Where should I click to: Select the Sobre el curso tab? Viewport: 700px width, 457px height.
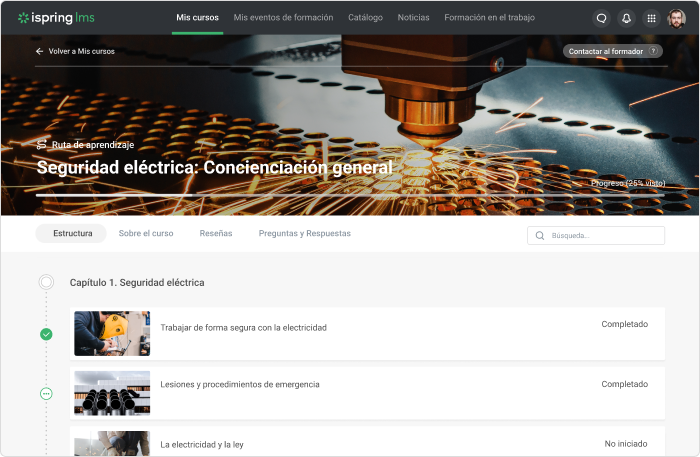coord(146,233)
